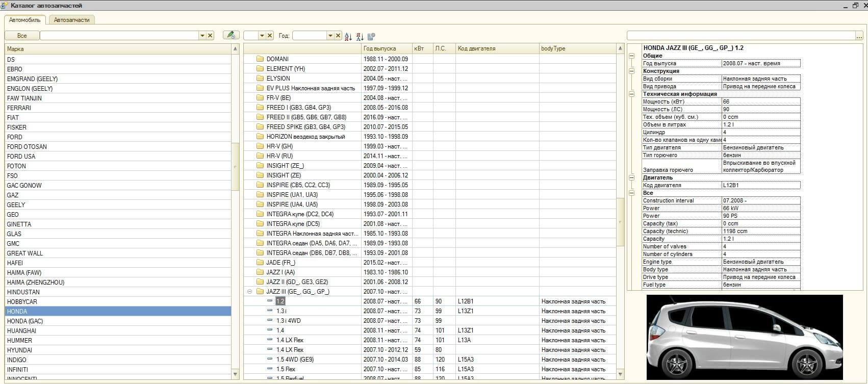Select HYUNDAI in the brand list
The height and width of the screenshot is (384, 868).
click(19, 350)
